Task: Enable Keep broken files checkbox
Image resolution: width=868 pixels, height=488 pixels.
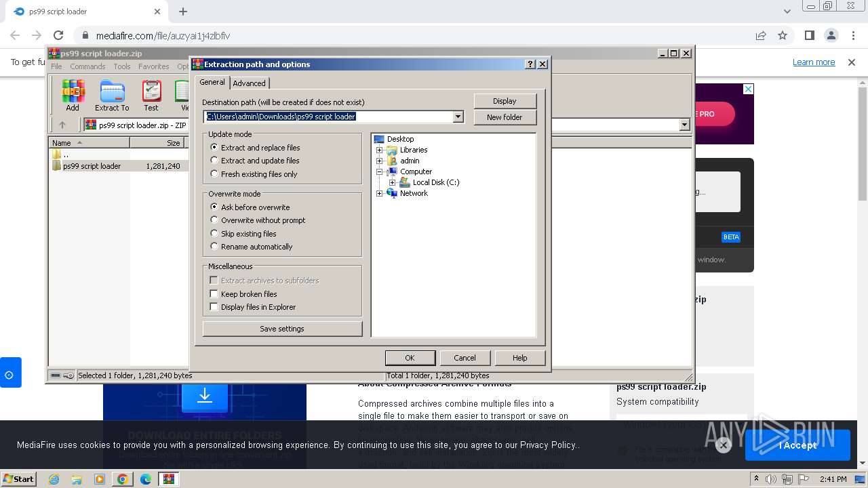Action: click(x=214, y=294)
